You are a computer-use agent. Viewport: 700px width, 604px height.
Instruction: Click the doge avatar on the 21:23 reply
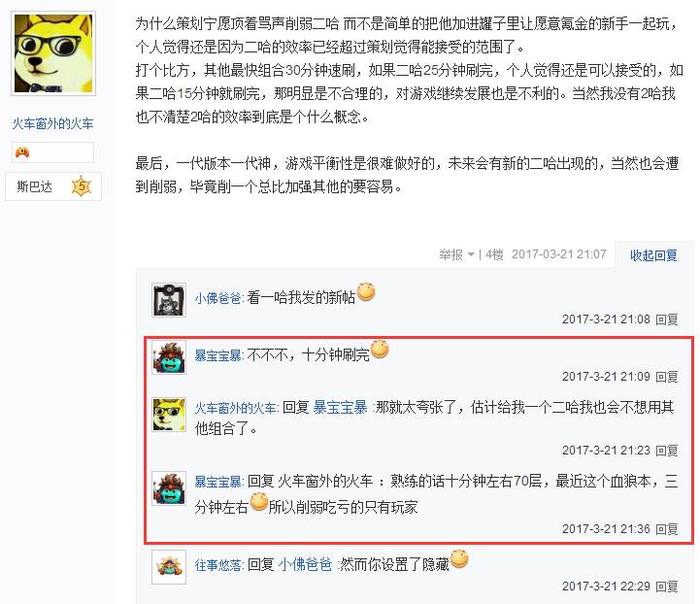point(169,415)
